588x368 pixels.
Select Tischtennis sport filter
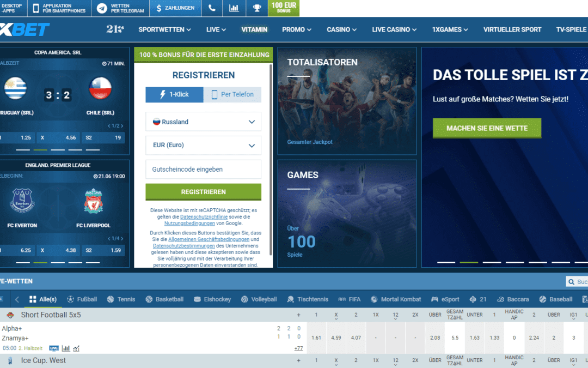click(308, 299)
